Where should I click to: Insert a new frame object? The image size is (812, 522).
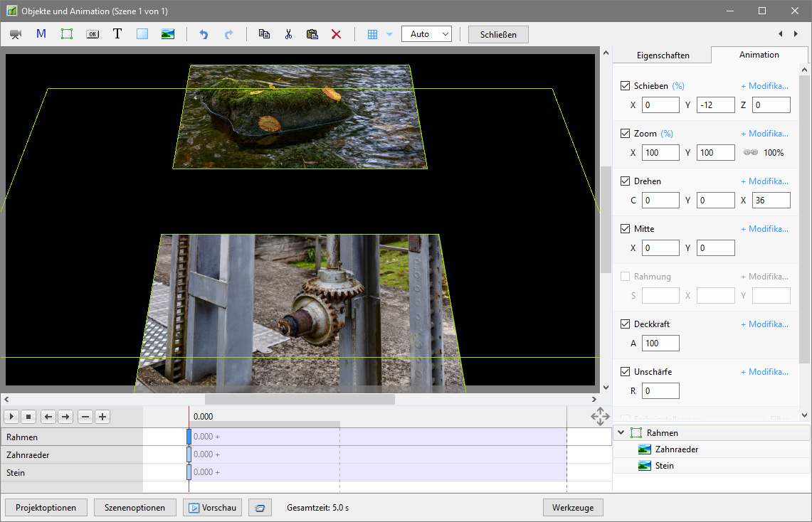tap(67, 34)
